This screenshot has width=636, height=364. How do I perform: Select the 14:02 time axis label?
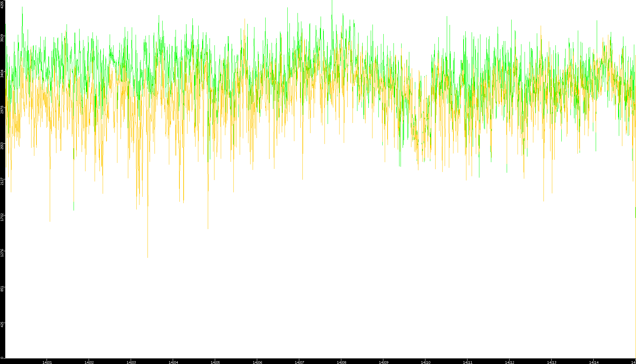click(x=89, y=362)
